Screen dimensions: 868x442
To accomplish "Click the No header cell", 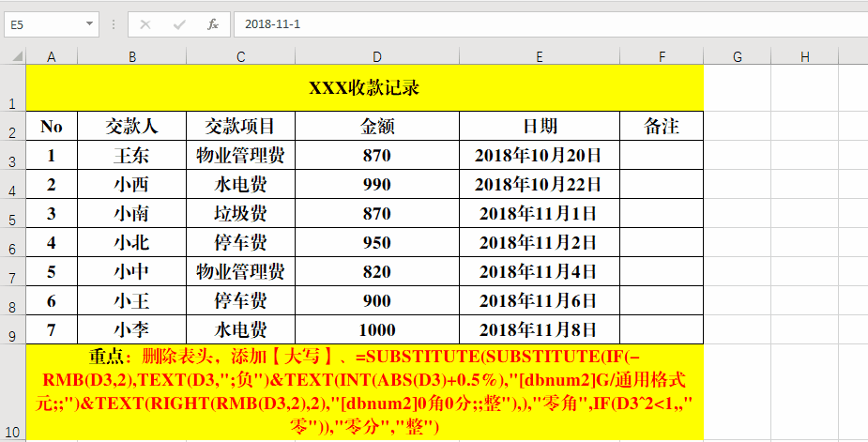I will click(52, 126).
